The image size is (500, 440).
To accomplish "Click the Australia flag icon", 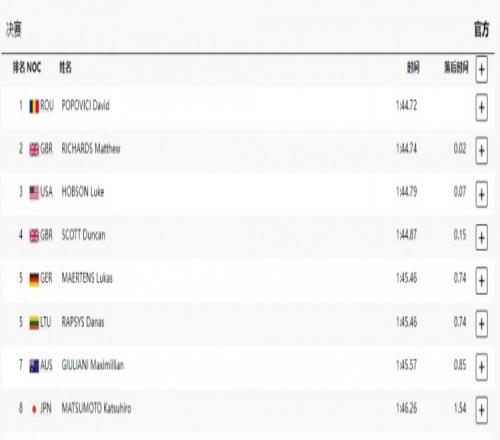I will pos(34,366).
